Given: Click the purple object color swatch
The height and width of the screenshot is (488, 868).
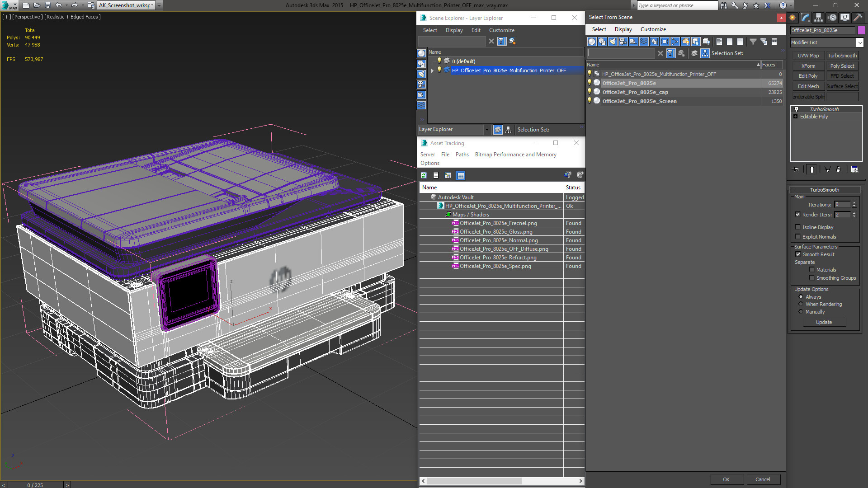Looking at the screenshot, I should click(861, 30).
